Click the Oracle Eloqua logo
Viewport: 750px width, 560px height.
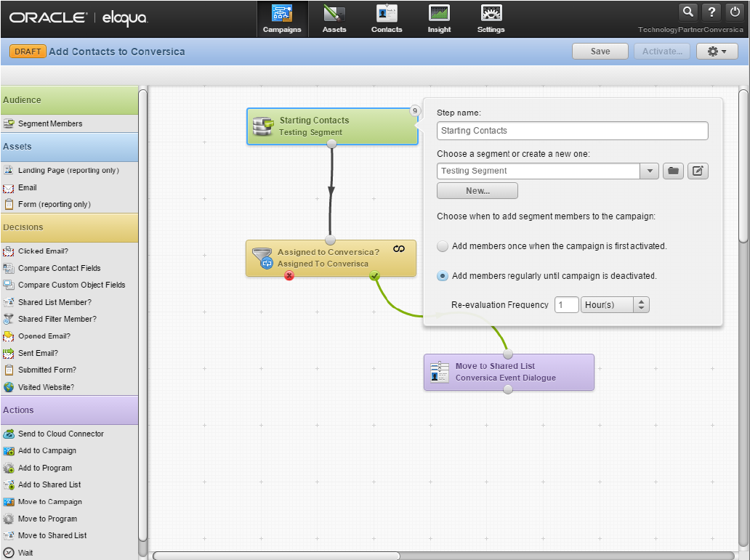click(x=78, y=18)
